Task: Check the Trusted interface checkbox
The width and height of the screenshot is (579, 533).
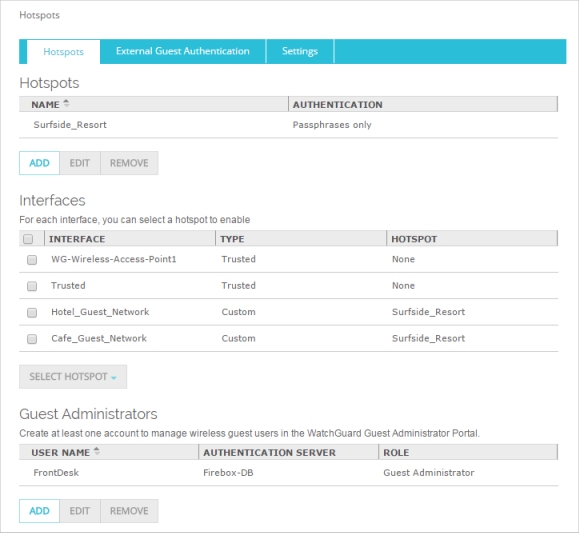Action: pyautogui.click(x=32, y=286)
